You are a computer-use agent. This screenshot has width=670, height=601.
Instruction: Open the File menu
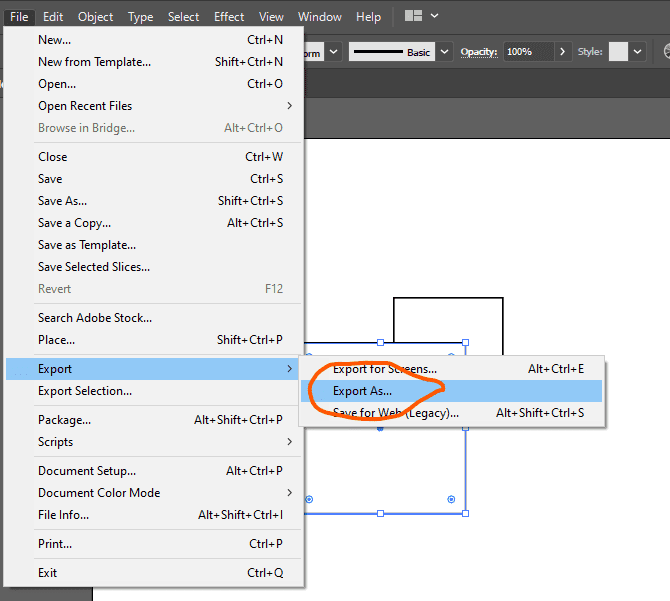tap(19, 17)
